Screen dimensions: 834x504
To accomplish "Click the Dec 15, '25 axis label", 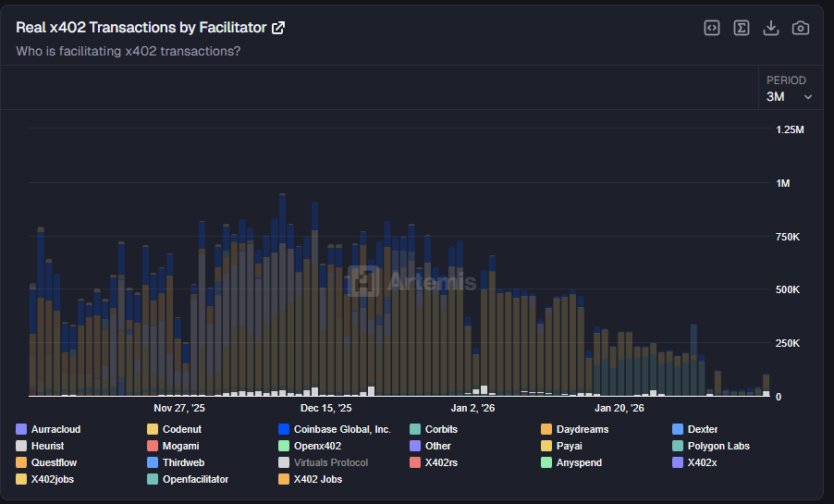I will 326,408.
